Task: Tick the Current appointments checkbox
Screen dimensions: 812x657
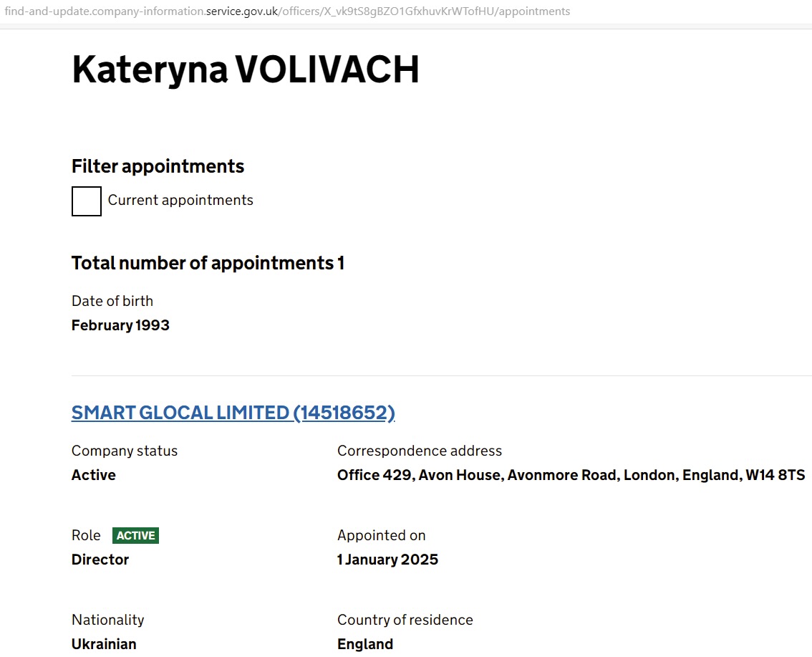Action: click(x=87, y=201)
